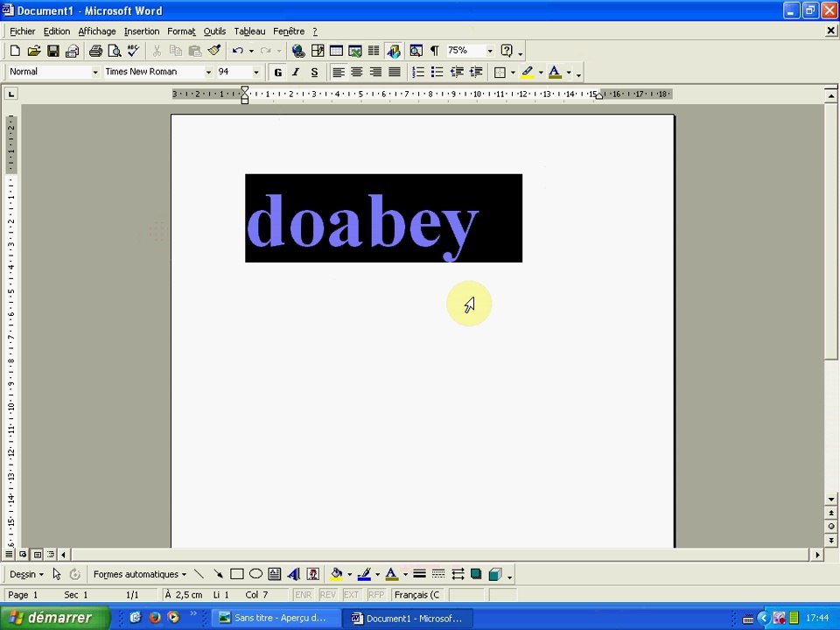Expand the Times New Roman font list

tap(208, 73)
